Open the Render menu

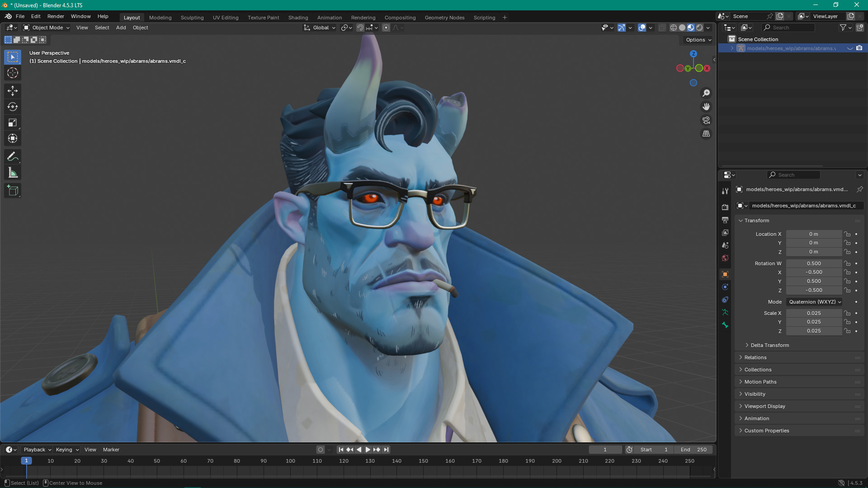click(56, 16)
